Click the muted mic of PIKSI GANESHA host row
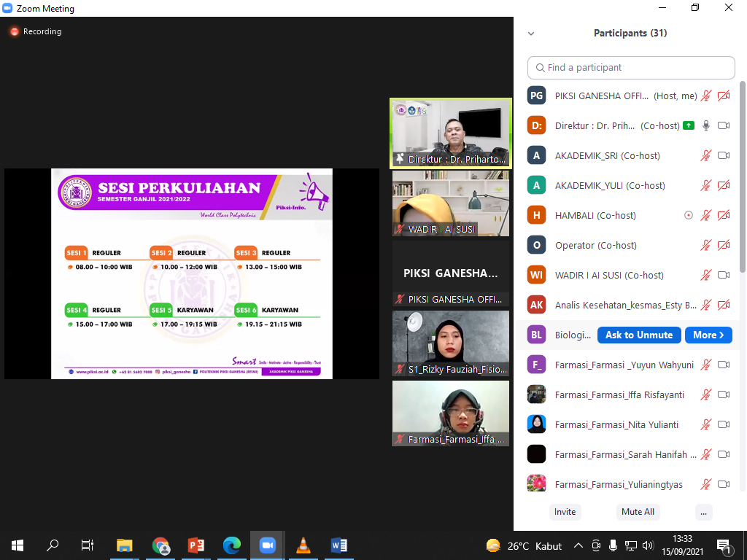The height and width of the screenshot is (560, 747). [706, 96]
